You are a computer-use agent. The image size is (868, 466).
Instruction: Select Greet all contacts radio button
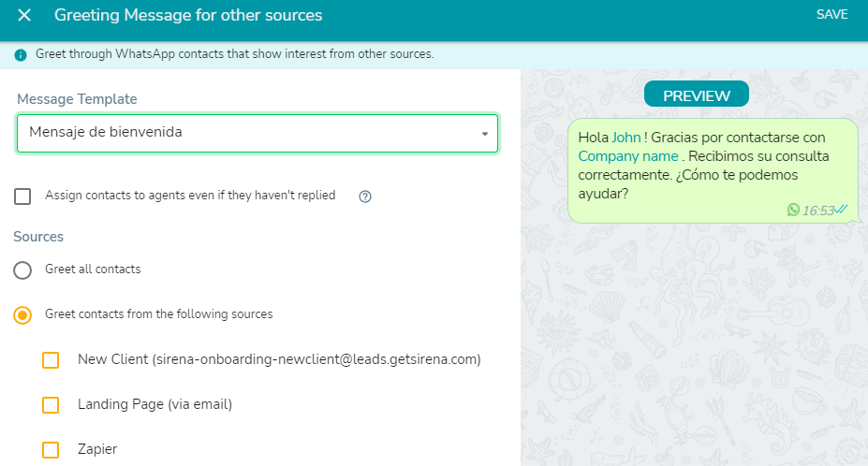[x=22, y=270]
